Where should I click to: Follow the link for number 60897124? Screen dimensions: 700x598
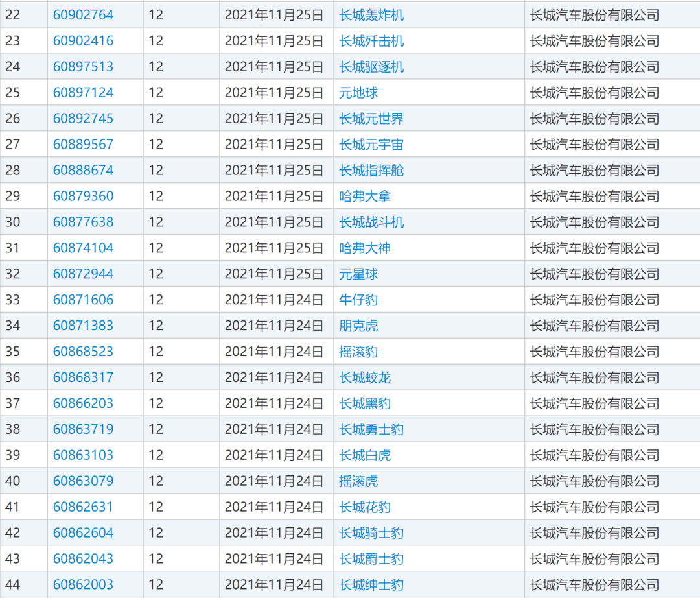pos(83,93)
